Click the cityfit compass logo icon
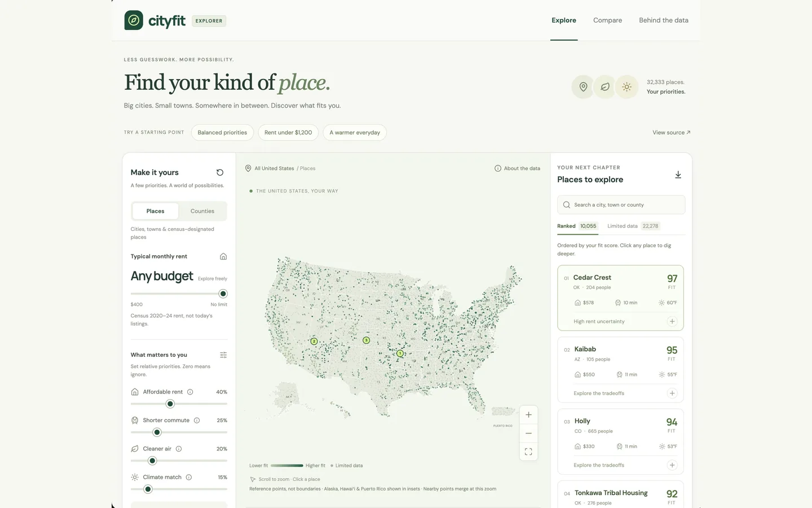The height and width of the screenshot is (508, 812). [134, 20]
